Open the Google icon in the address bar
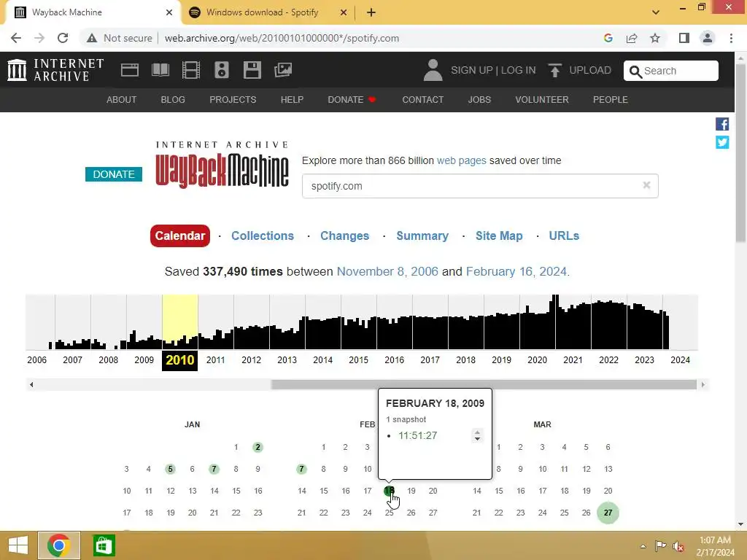 coord(608,38)
